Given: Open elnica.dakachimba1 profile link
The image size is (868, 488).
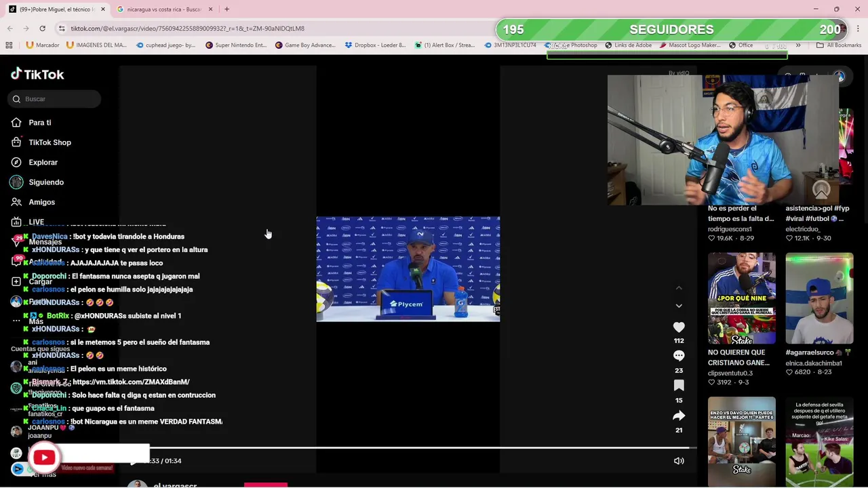Looking at the screenshot, I should click(x=814, y=363).
